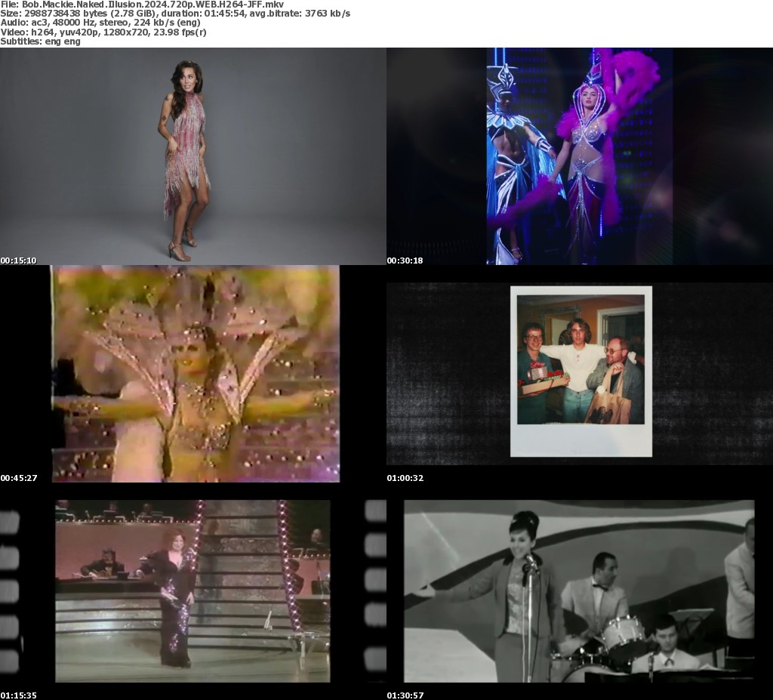Click the file name Bob.Mackie.Naked.Illusion text

[142, 5]
